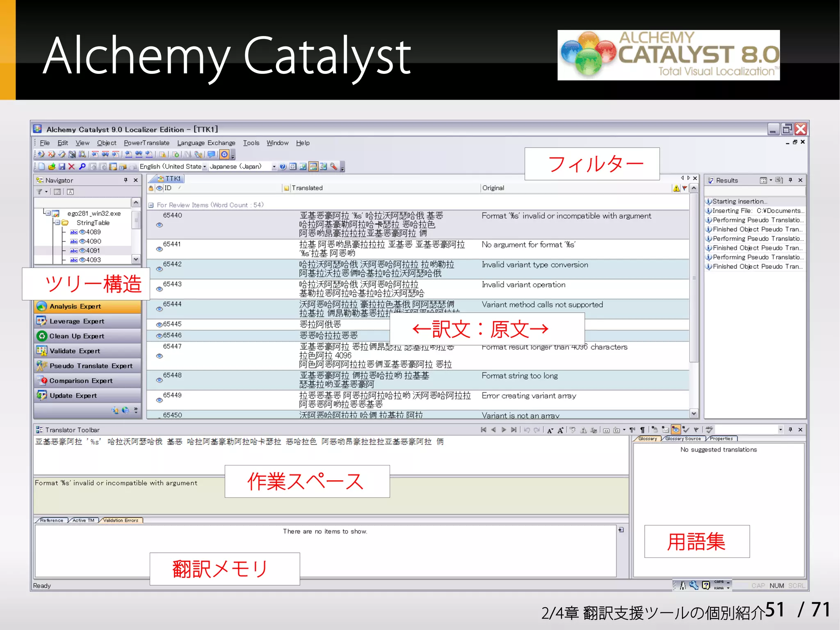This screenshot has height=630, width=840.
Task: Toggle visibility eye on row 65445
Action: 159,324
